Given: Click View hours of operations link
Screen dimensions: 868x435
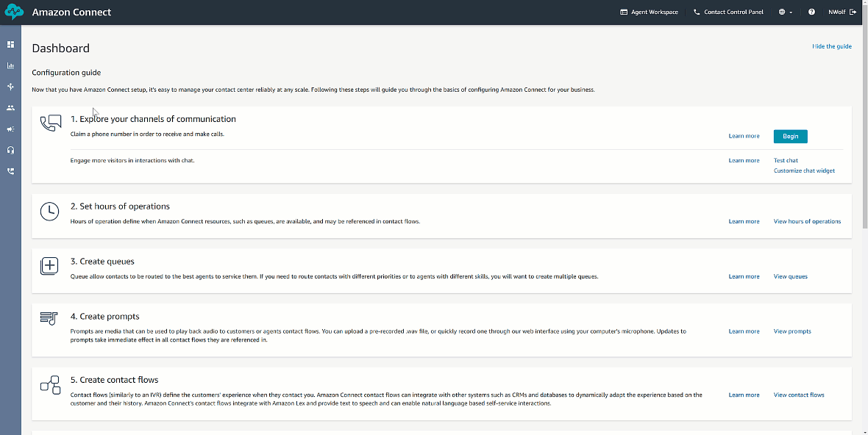Looking at the screenshot, I should point(807,221).
